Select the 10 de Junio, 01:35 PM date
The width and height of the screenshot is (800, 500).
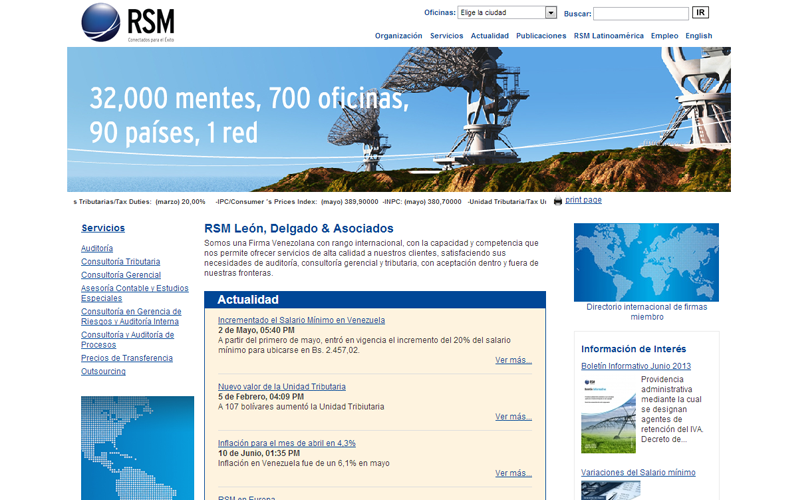(259, 453)
